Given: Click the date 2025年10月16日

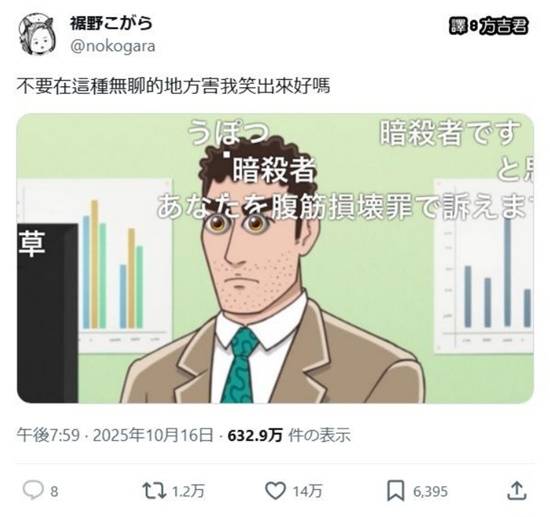Looking at the screenshot, I should (153, 435).
